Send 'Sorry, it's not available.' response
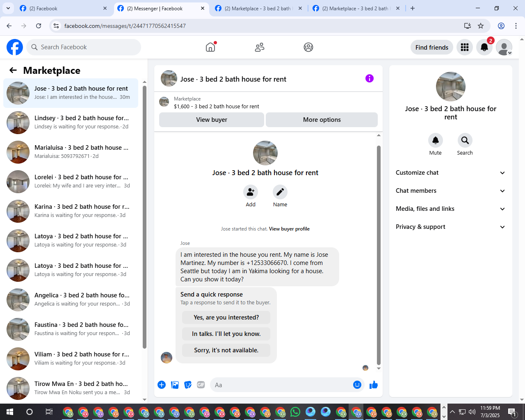Screen dimensions: 525x420 point(226,350)
